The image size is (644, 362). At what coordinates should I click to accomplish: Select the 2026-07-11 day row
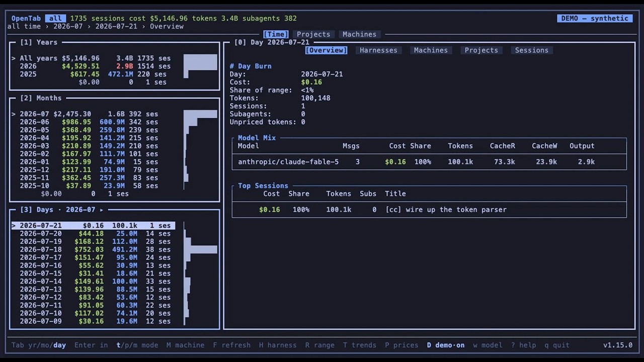(93, 306)
